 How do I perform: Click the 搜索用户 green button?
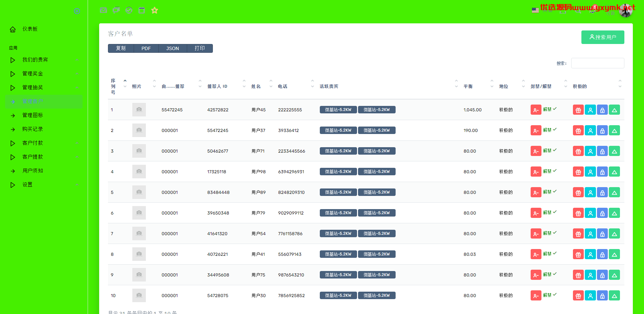603,37
